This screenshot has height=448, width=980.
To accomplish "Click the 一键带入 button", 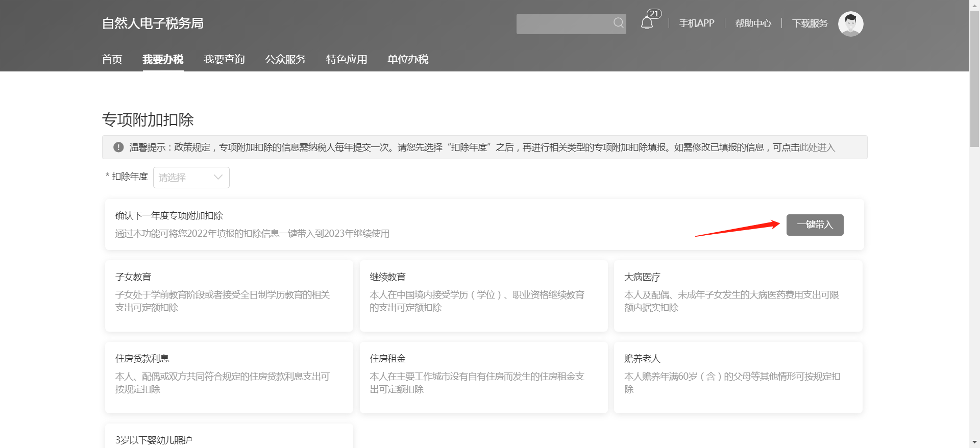I will click(815, 225).
